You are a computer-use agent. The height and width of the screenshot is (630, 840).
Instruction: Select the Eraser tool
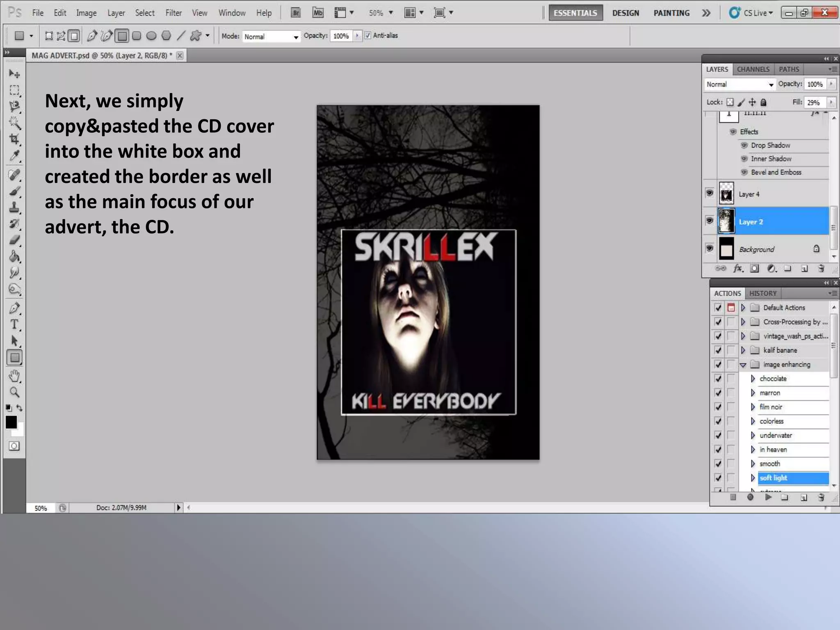pos(14,240)
